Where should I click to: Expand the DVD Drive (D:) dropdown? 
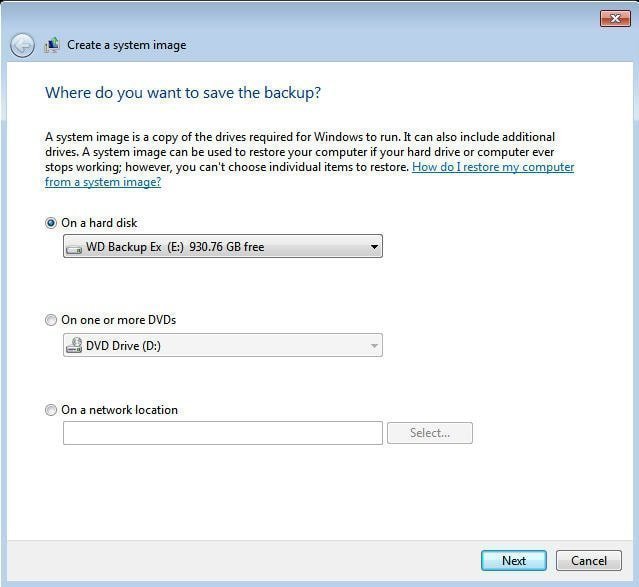pyautogui.click(x=222, y=346)
